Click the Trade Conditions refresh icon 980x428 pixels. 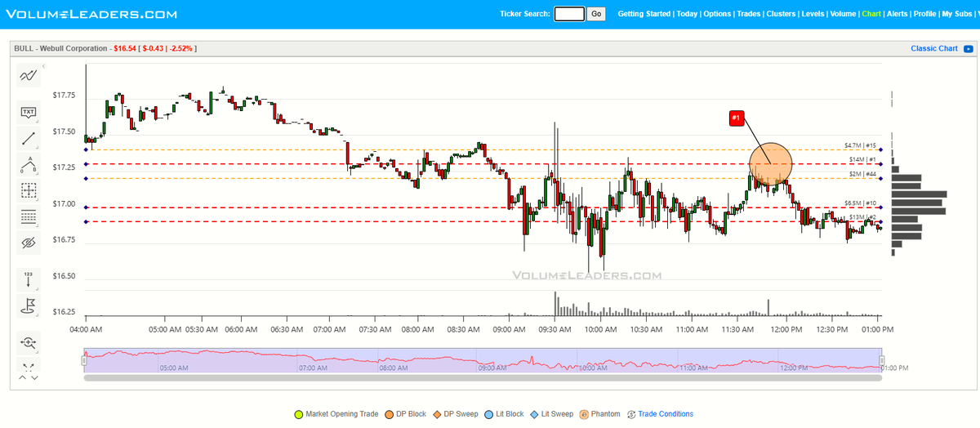(x=630, y=414)
